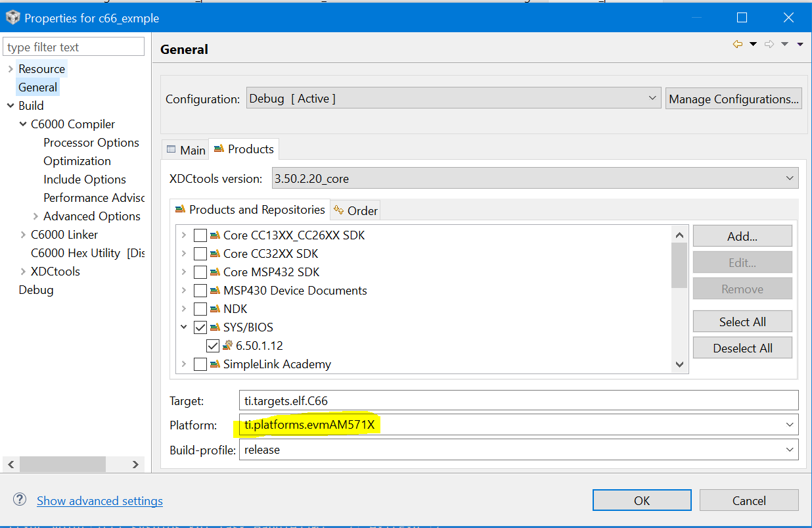Click the back navigation arrow icon
Screen dimensions: 812x528
tap(737, 44)
